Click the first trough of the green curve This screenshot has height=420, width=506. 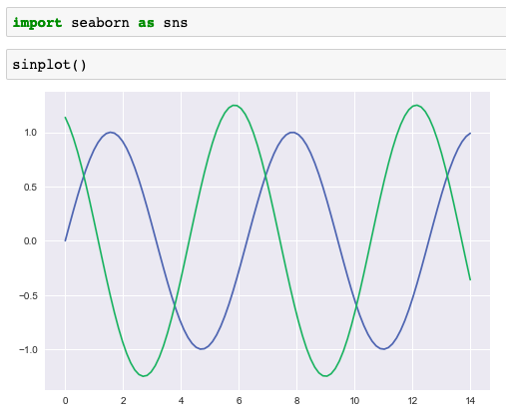[x=144, y=376]
